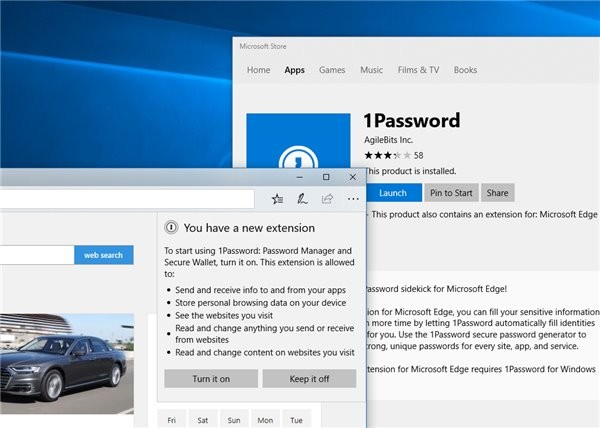Click 'See the websites you visit' permission

(x=224, y=316)
